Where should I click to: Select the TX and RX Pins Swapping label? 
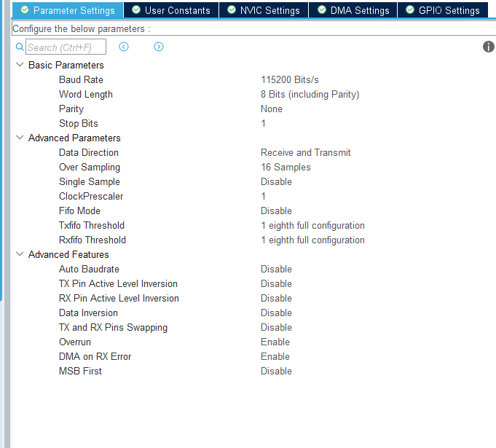[113, 327]
